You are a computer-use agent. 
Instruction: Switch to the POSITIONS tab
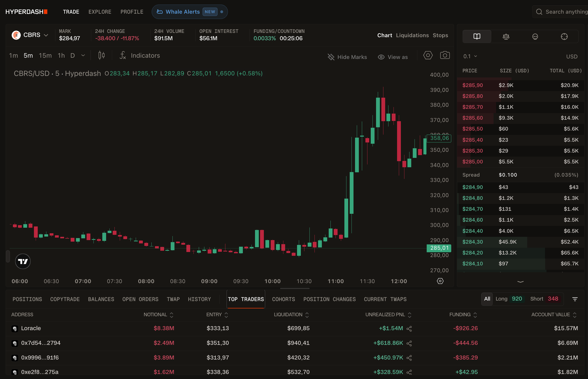tap(27, 299)
